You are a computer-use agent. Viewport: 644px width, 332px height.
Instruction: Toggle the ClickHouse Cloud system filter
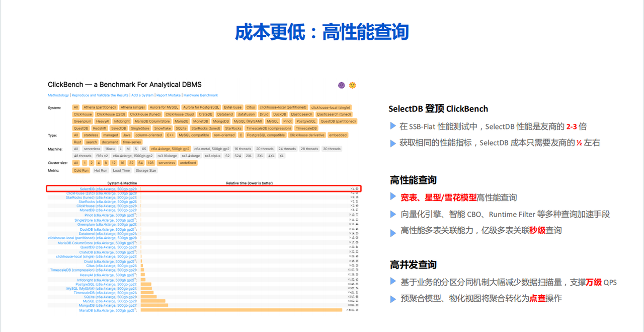coord(180,114)
